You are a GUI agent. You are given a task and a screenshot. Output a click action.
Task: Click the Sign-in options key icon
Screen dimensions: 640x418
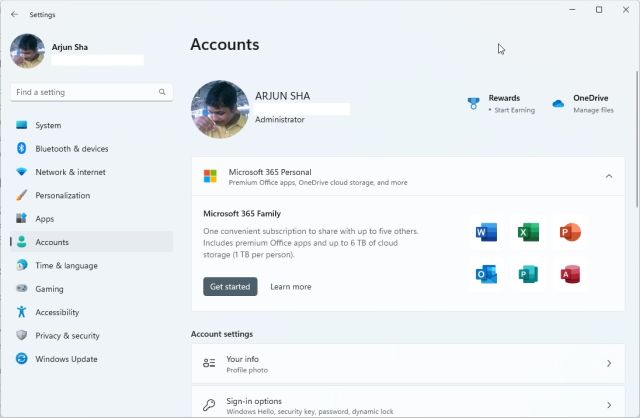click(209, 405)
